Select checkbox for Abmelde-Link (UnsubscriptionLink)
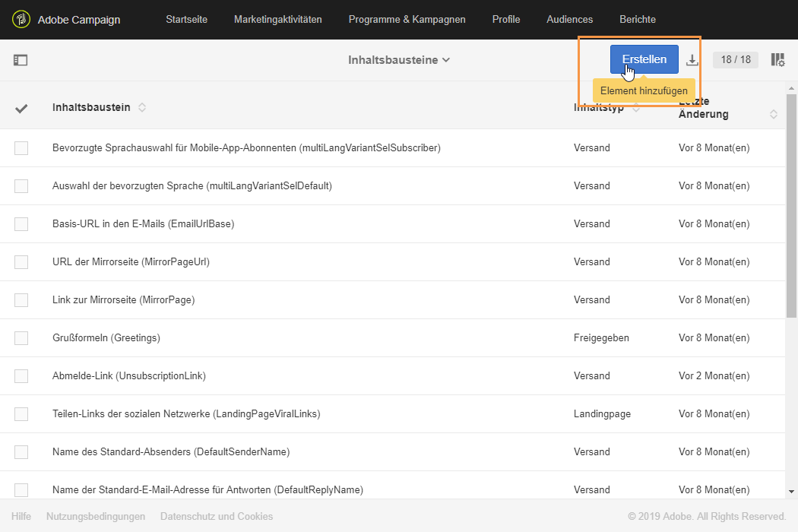The image size is (798, 532). [21, 376]
